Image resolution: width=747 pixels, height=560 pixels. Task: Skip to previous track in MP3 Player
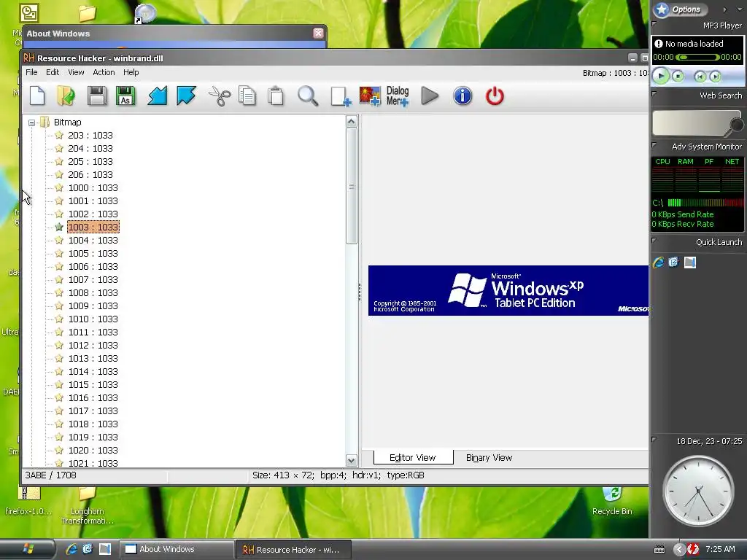[x=700, y=76]
